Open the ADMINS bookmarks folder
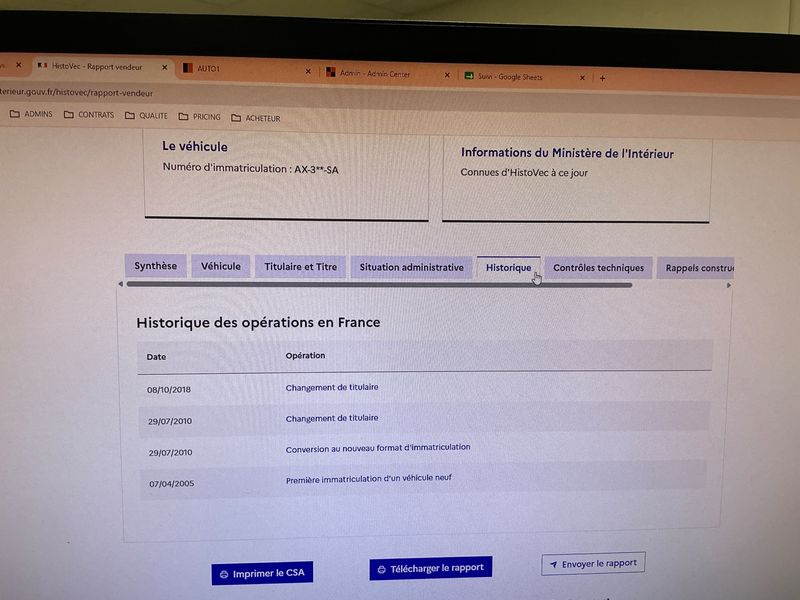 pyautogui.click(x=31, y=114)
